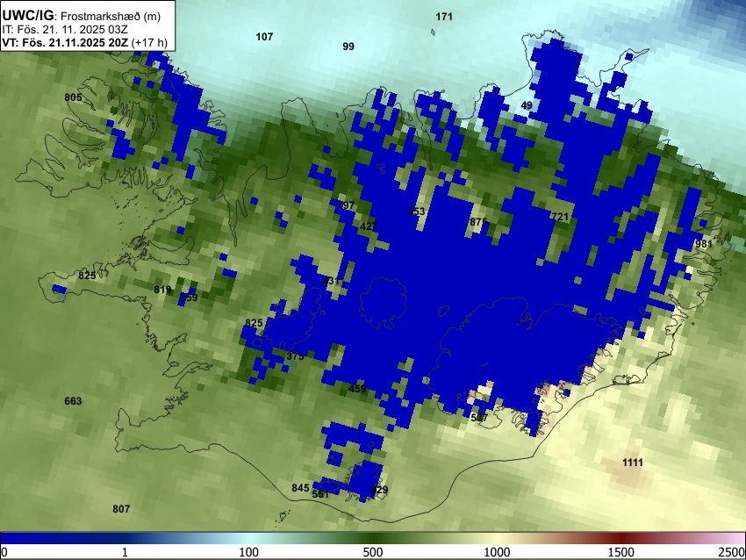Click the 2500 tick label on the color scale

[732, 552]
